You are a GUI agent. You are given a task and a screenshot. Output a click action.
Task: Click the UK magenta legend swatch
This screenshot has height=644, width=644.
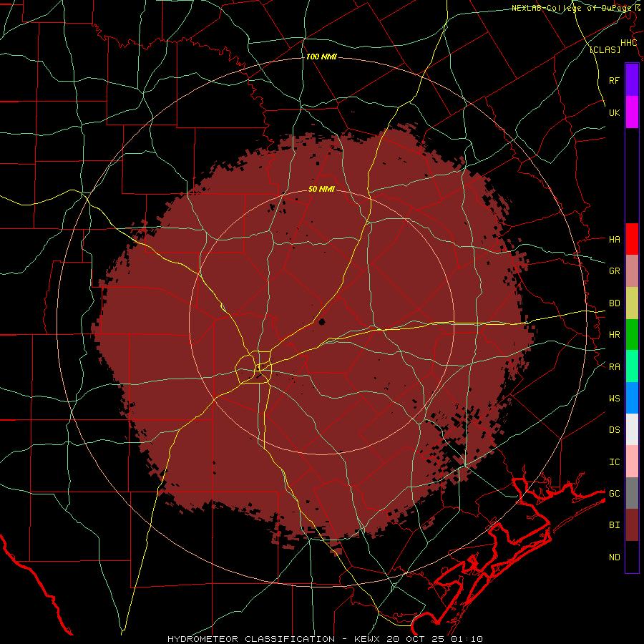click(x=632, y=112)
